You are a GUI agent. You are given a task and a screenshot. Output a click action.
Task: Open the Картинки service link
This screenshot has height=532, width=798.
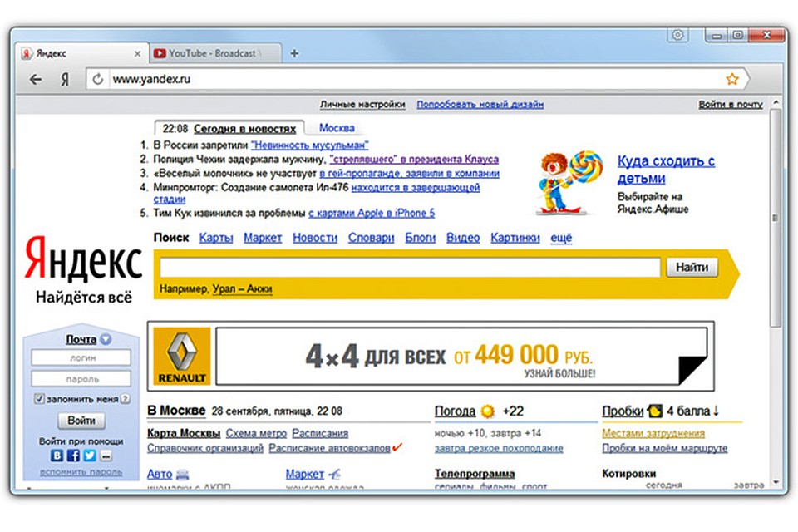[515, 238]
